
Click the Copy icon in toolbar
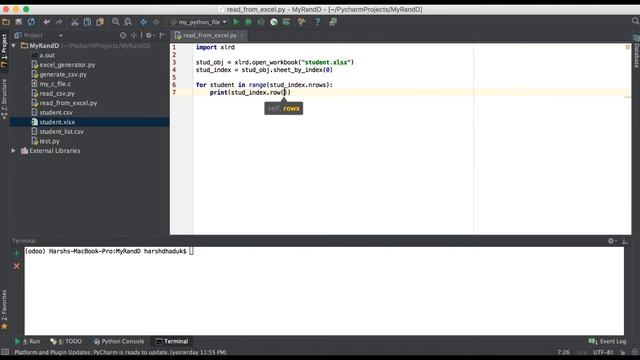87,22
